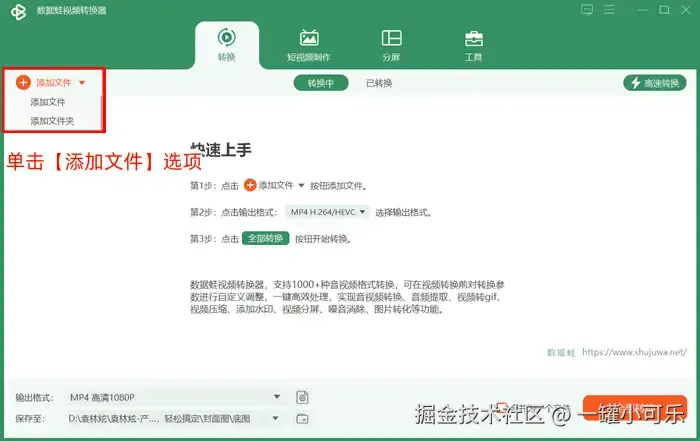Open the save folder icon
This screenshot has height=441, width=700.
[302, 419]
